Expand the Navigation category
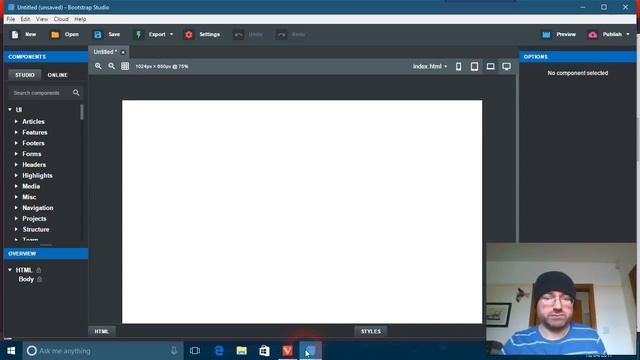640x360 pixels. click(x=16, y=208)
